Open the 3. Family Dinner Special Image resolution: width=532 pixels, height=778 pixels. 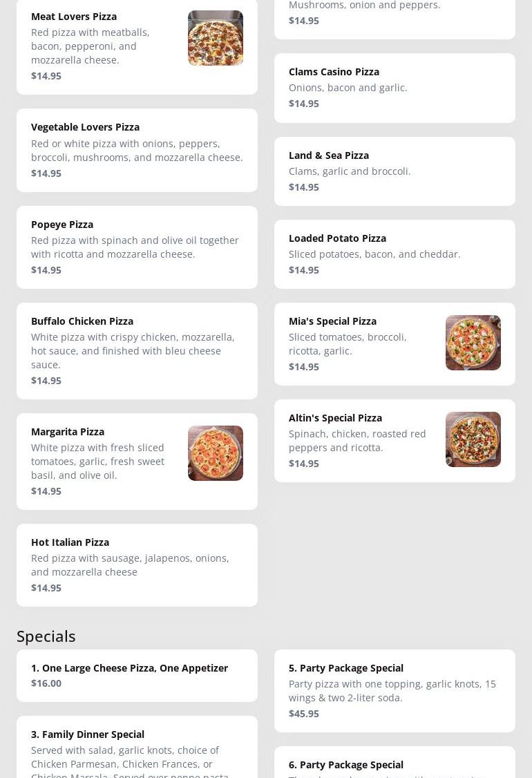(137, 750)
